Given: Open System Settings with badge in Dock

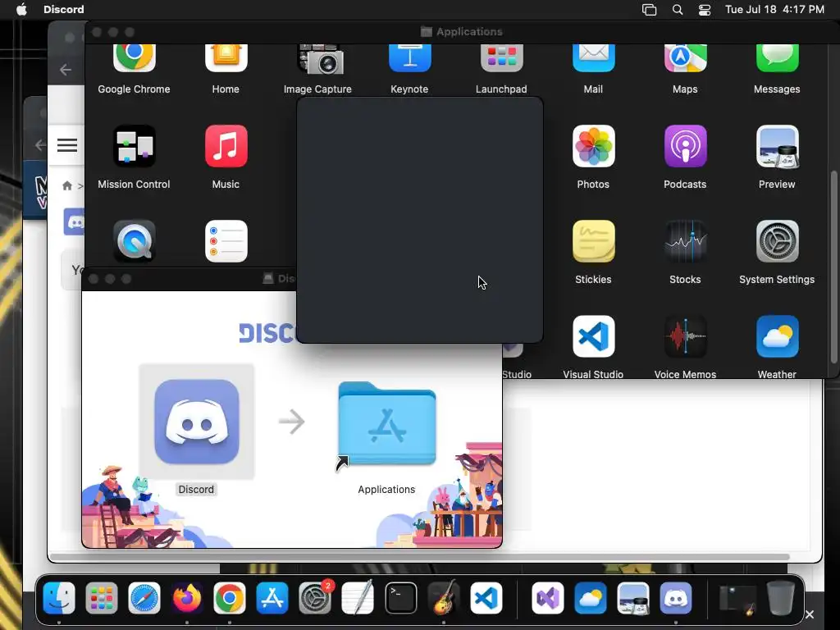Looking at the screenshot, I should (x=315, y=598).
